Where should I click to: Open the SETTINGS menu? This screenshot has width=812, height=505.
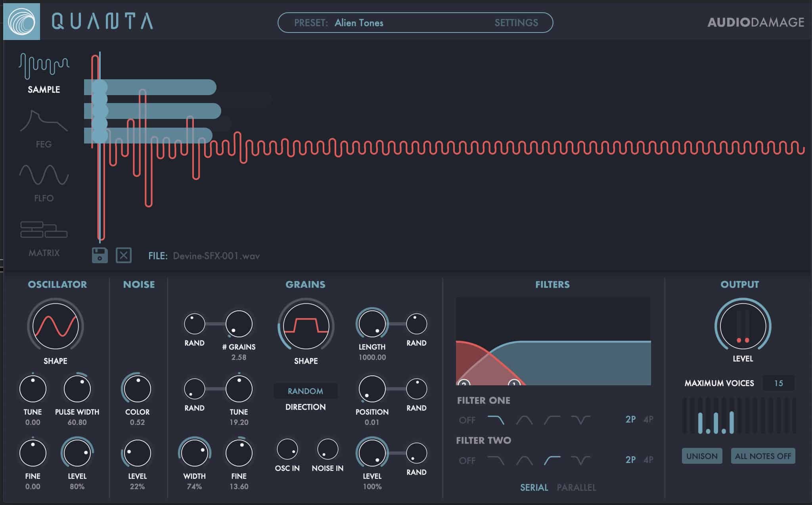pos(516,23)
